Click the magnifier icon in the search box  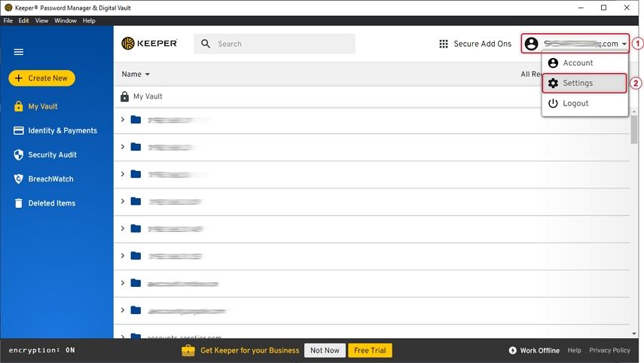click(206, 44)
